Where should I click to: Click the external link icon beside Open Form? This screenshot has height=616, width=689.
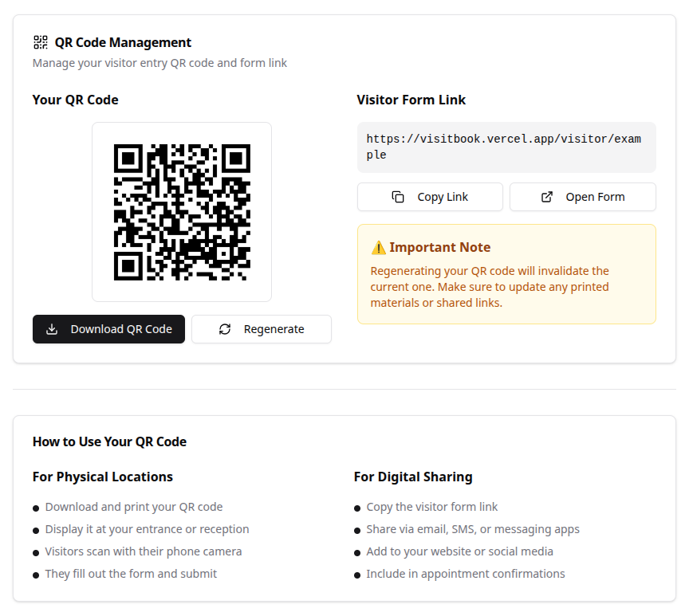(547, 197)
